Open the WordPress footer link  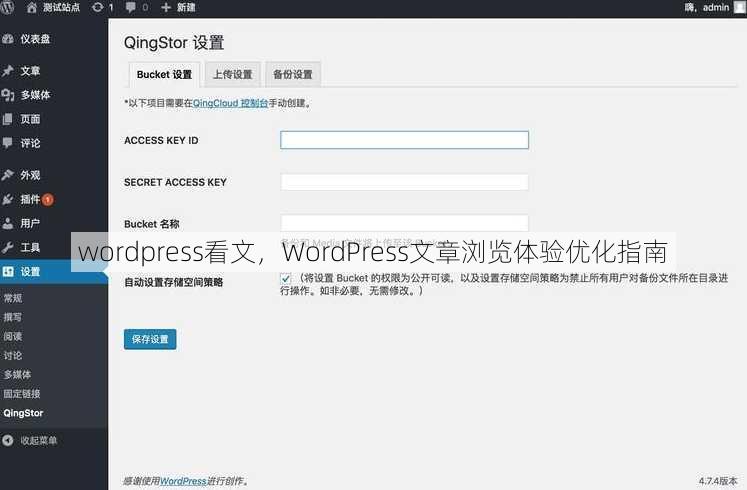[x=183, y=481]
